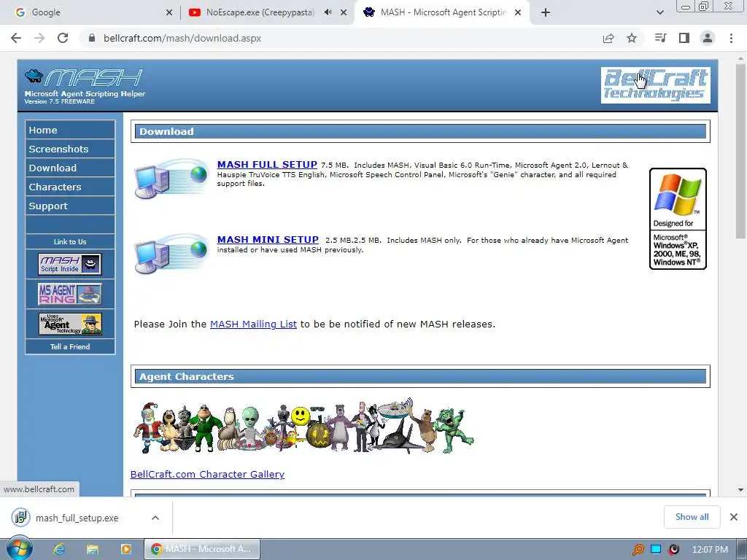Expand the mash_full_setup.exe download options chevron
The image size is (747, 560).
tap(155, 518)
